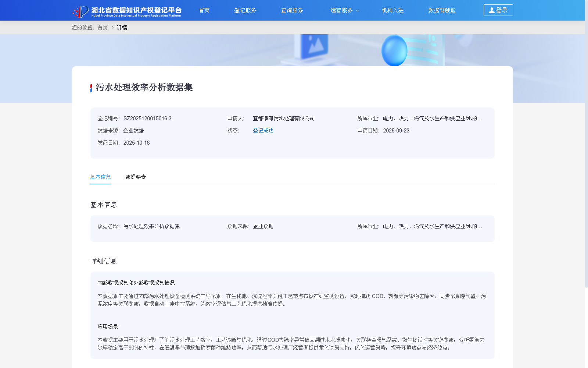
Task: Switch to the 数据要素 tab
Action: point(136,177)
